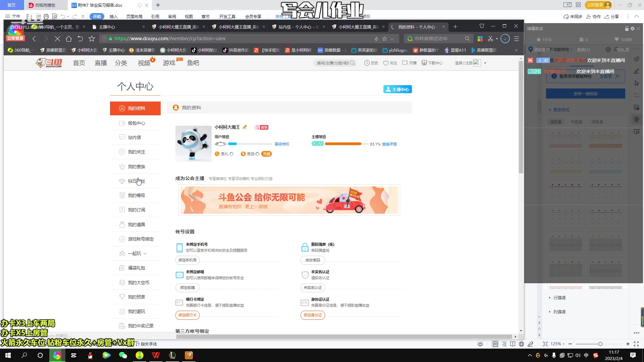This screenshot has width=644, height=362.
Task: Expand login avatar dropdown arrow on Douyu
Action: (x=485, y=63)
